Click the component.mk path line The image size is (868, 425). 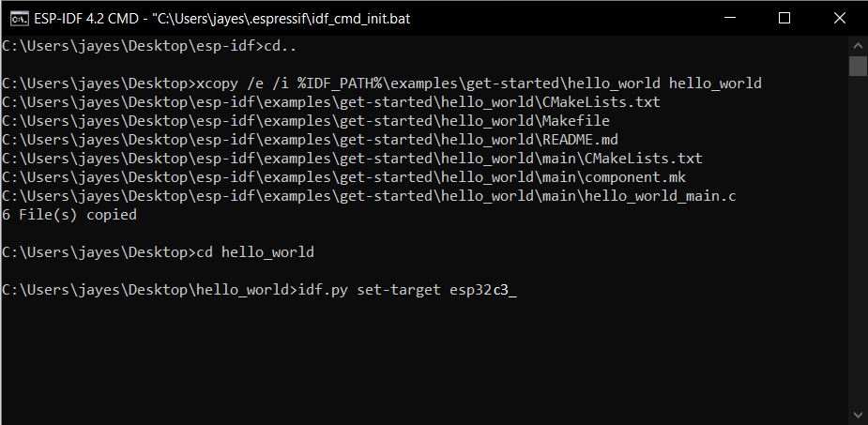(x=343, y=177)
